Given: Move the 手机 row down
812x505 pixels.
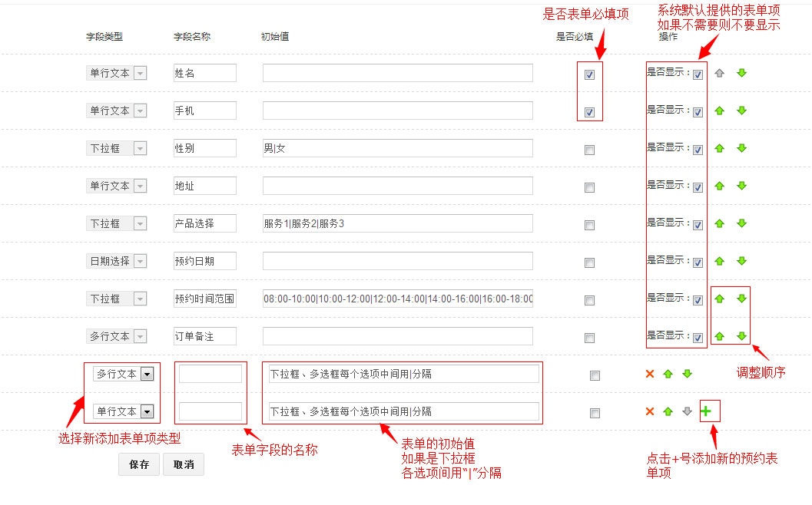Looking at the screenshot, I should [x=741, y=111].
